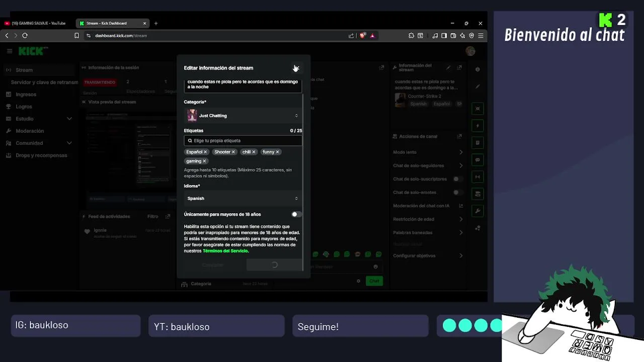Open the Brave Shields icon
The image size is (644, 362).
coord(363,36)
